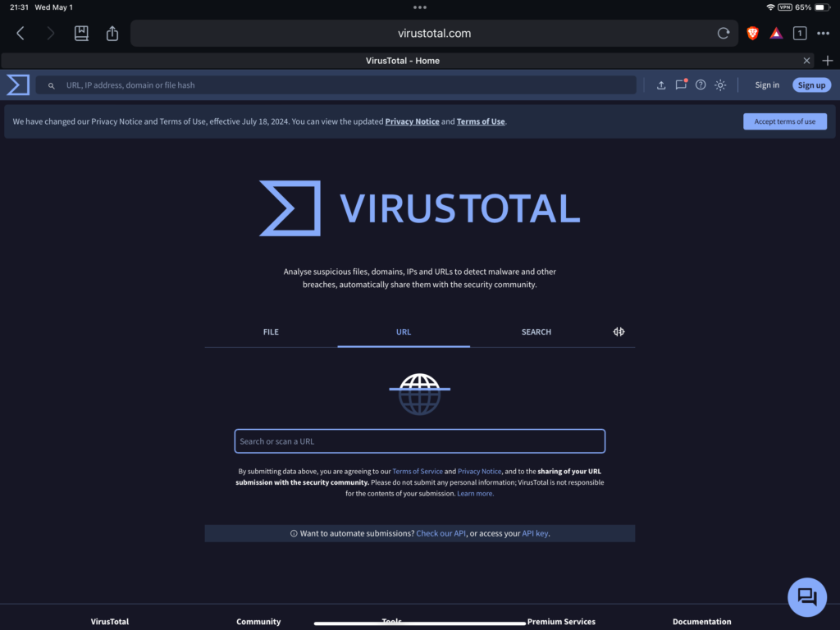Image resolution: width=840 pixels, height=630 pixels.
Task: Open Brave Shields lion icon
Action: [753, 33]
